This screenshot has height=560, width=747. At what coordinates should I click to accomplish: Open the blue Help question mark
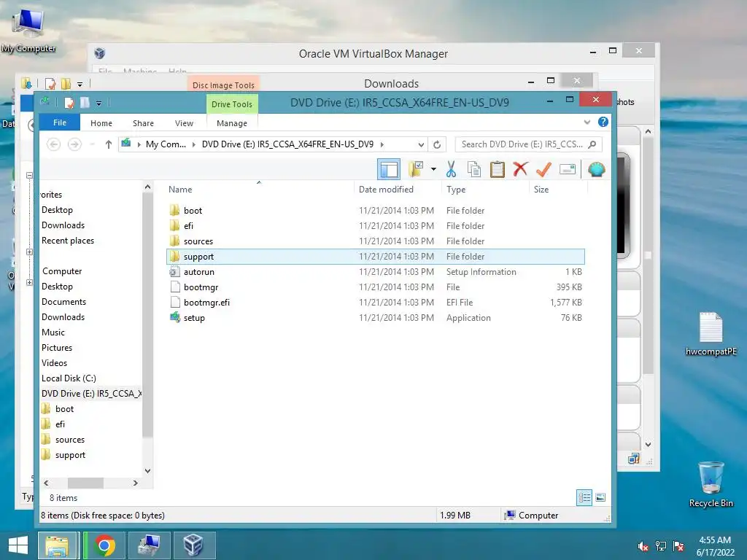(603, 122)
